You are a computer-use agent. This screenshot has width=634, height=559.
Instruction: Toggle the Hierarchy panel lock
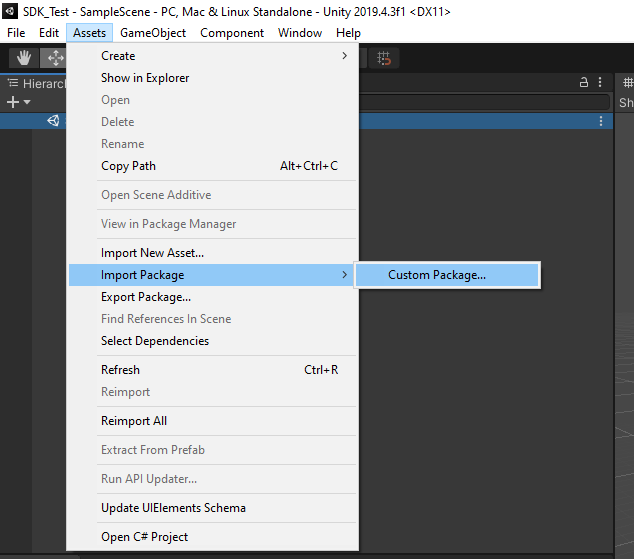584,83
